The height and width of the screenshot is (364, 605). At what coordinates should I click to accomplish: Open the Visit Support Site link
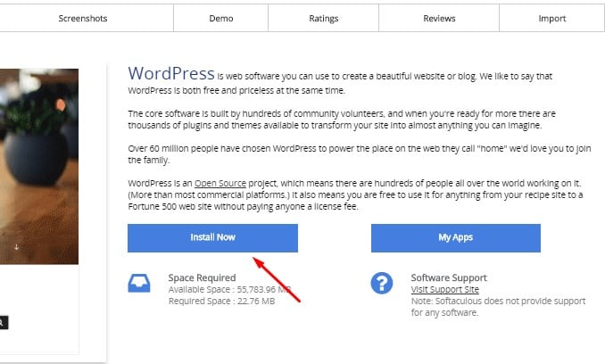445,289
